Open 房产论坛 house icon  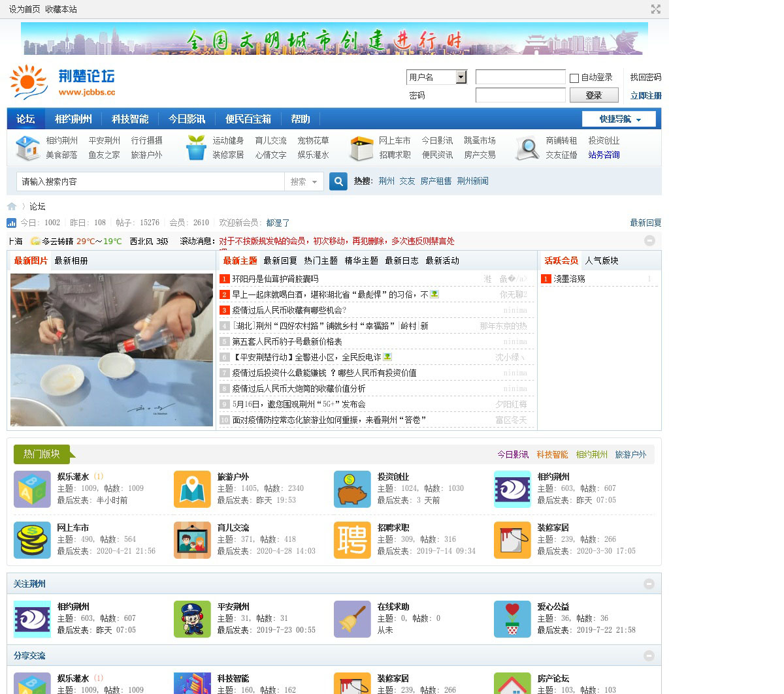[x=512, y=683]
